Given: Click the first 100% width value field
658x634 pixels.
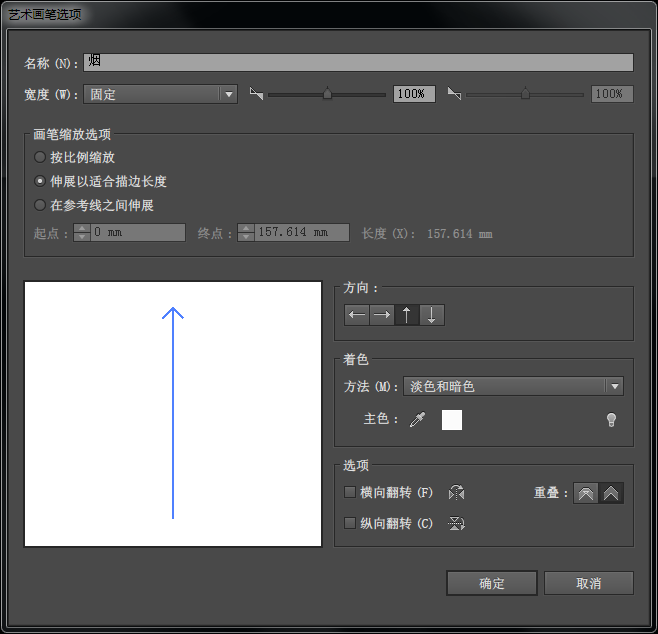Looking at the screenshot, I should point(414,94).
